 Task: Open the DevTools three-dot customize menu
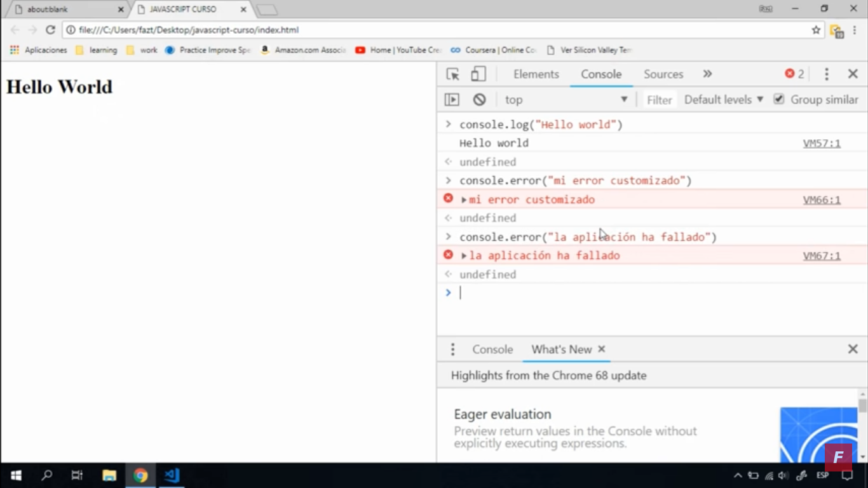click(x=826, y=74)
